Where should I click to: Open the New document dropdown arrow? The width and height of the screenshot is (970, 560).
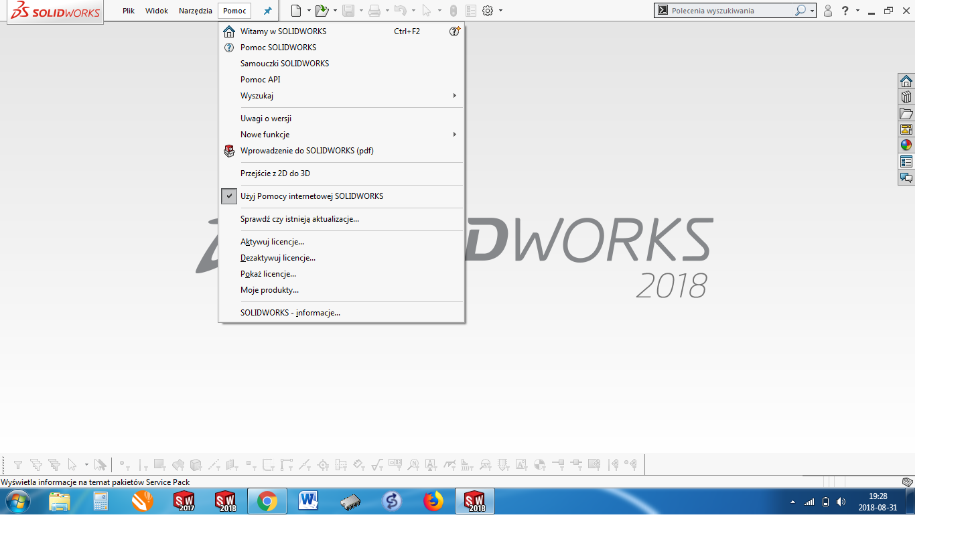click(309, 11)
